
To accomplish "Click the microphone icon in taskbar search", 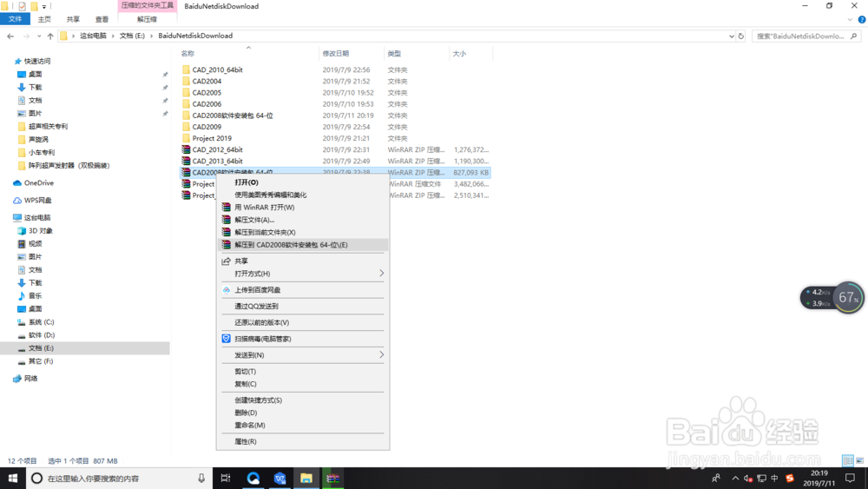I will point(201,478).
